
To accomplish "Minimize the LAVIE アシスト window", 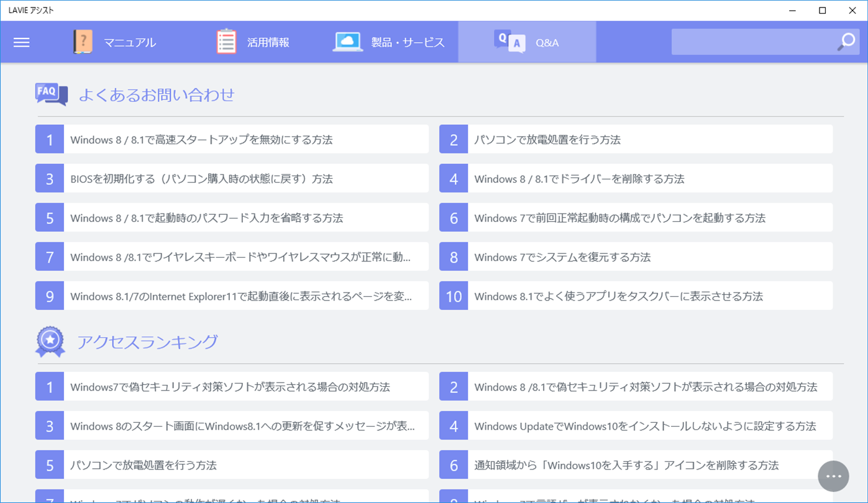I will (x=793, y=11).
